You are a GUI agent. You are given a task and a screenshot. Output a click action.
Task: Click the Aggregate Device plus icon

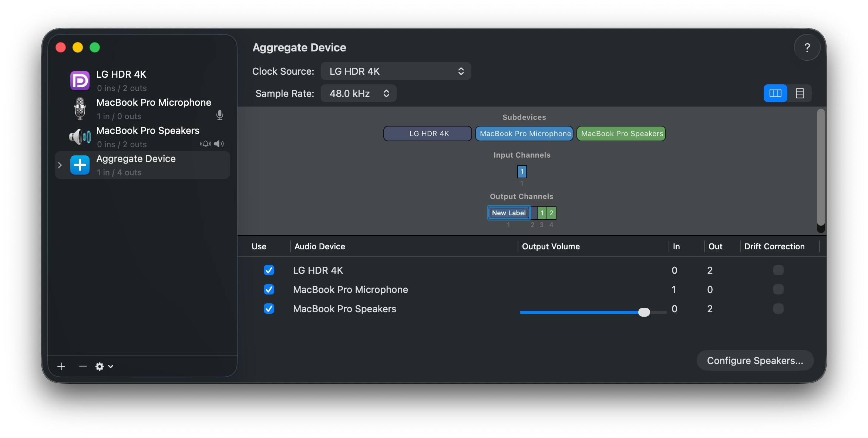[x=80, y=165]
